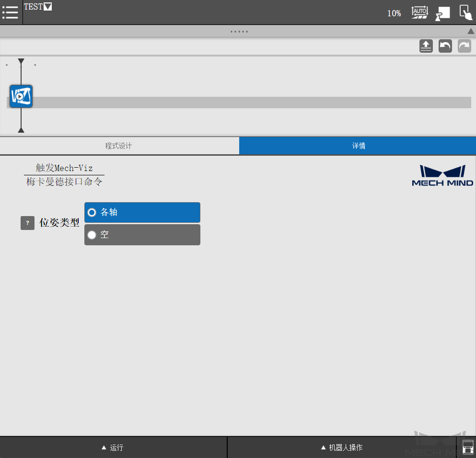Click the ? help button for 位姿类型
The image size is (476, 458).
[27, 223]
